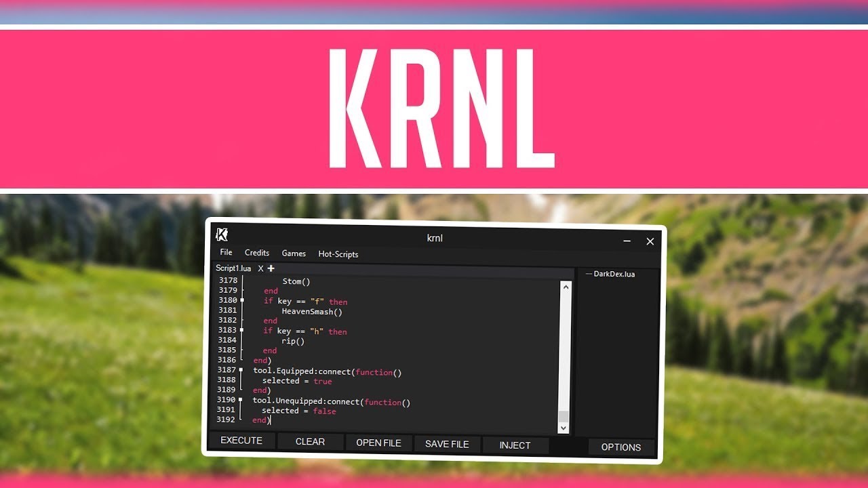Collapse the code fold at line 3187
868x488 pixels.
pyautogui.click(x=241, y=370)
